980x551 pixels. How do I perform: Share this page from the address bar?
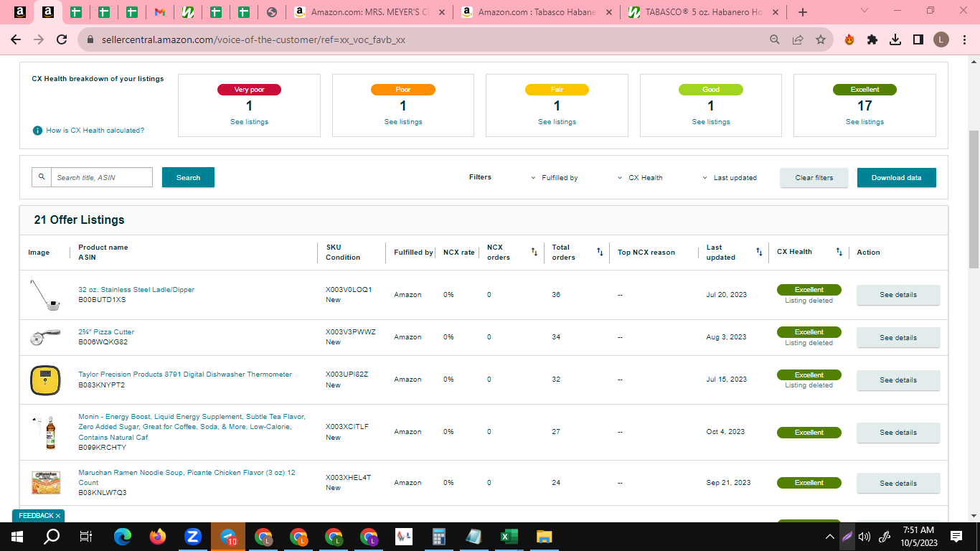click(x=798, y=40)
